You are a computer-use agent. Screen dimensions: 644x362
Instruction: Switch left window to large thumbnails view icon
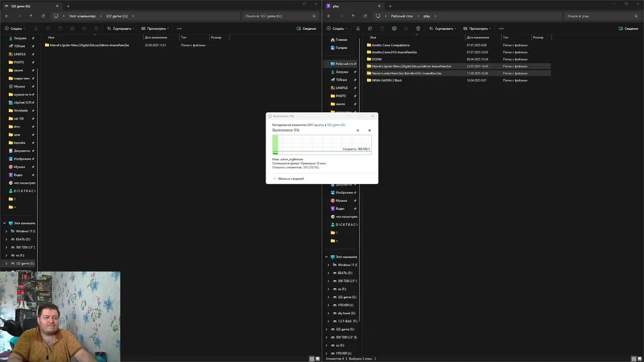coord(317,358)
